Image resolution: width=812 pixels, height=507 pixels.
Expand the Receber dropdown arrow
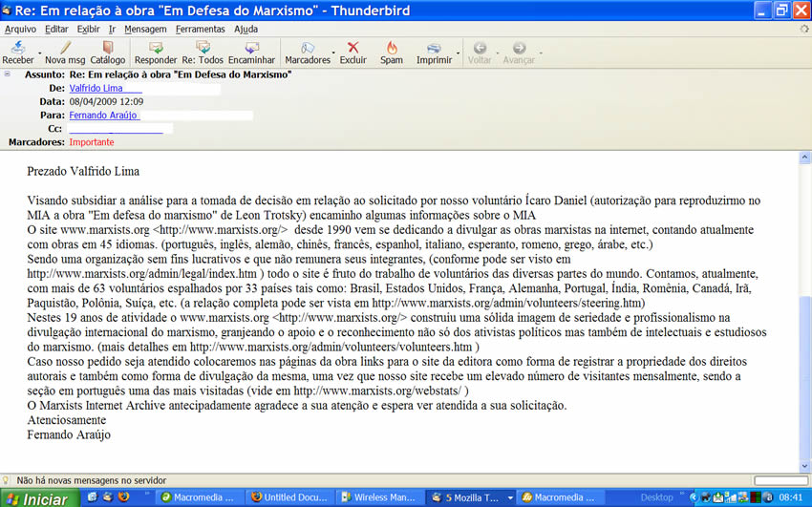pos(40,53)
